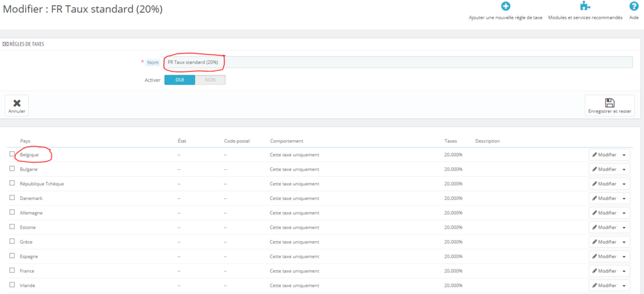Viewport: 644px width, 294px height.
Task: Tick the checkbox for Grèce
Action: pyautogui.click(x=12, y=241)
